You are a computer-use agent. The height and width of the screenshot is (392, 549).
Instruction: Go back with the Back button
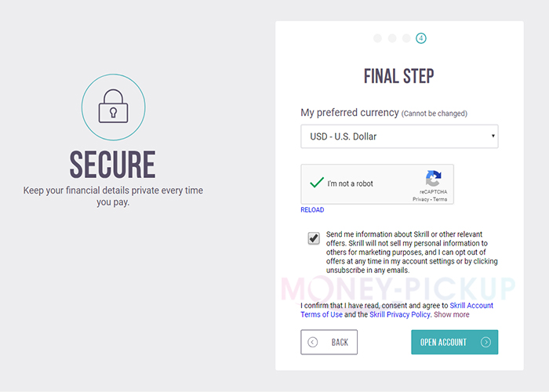pyautogui.click(x=329, y=343)
